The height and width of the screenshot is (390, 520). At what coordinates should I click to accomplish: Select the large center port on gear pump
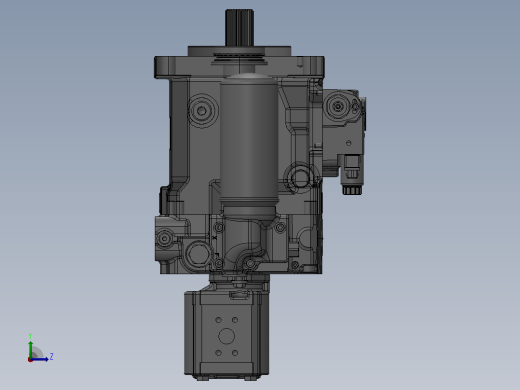tap(226, 336)
